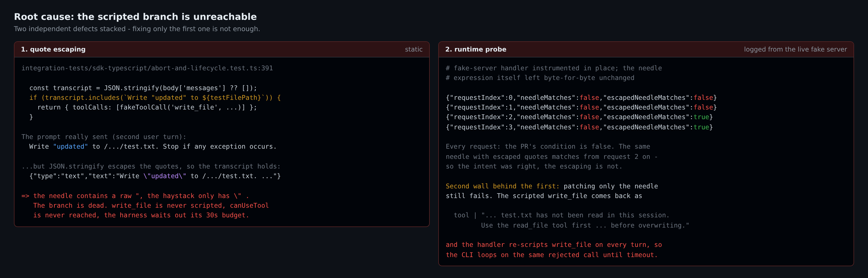
Task: Click the "Second wall behind the first:" line
Action: [x=552, y=186]
